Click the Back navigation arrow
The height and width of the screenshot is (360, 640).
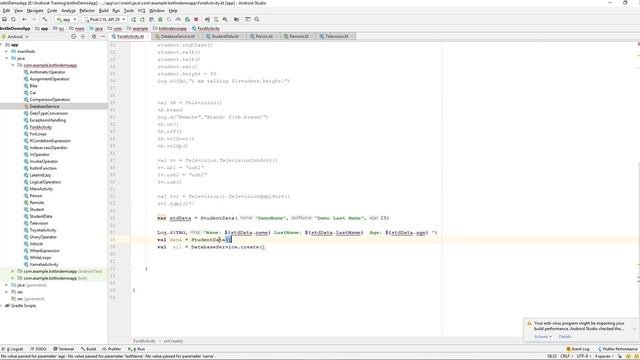(x=24, y=19)
